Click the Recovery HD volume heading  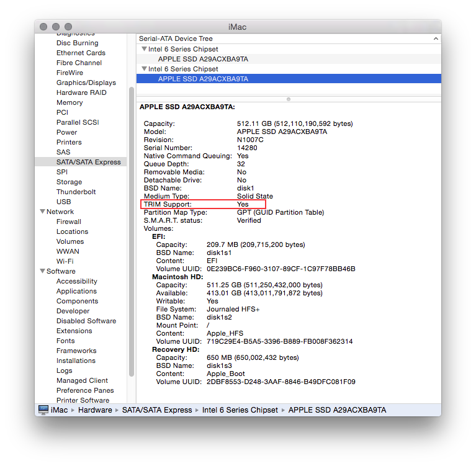tap(176, 349)
